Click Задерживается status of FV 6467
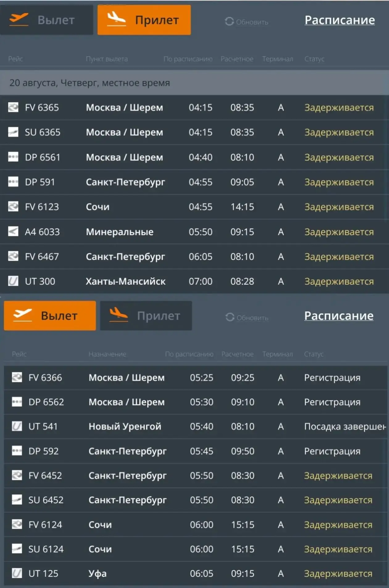Image resolution: width=389 pixels, height=588 pixels. [339, 256]
